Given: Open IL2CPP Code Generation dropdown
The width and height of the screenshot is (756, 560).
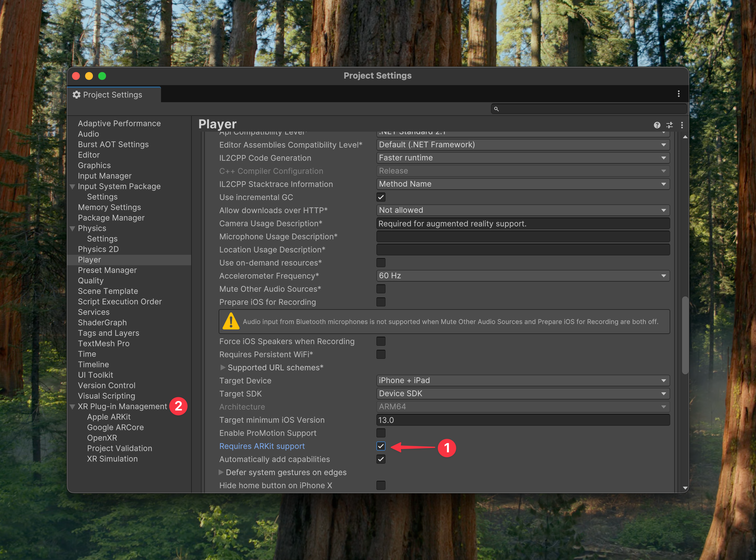Looking at the screenshot, I should [x=523, y=158].
